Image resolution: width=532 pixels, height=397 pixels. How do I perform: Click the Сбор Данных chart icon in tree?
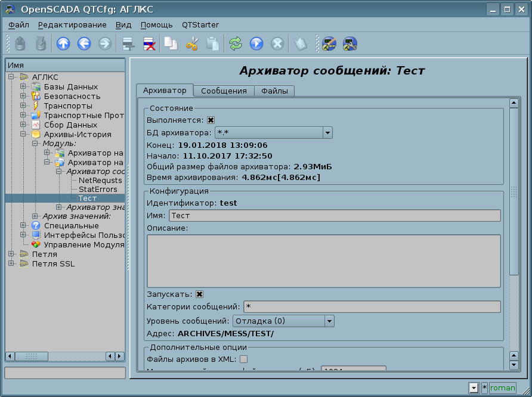pos(36,125)
